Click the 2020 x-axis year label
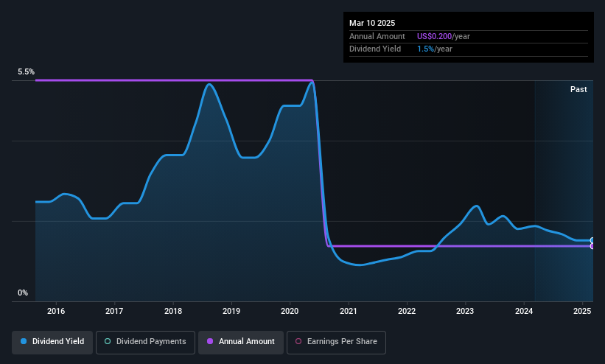The height and width of the screenshot is (364, 605). pyautogui.click(x=290, y=311)
